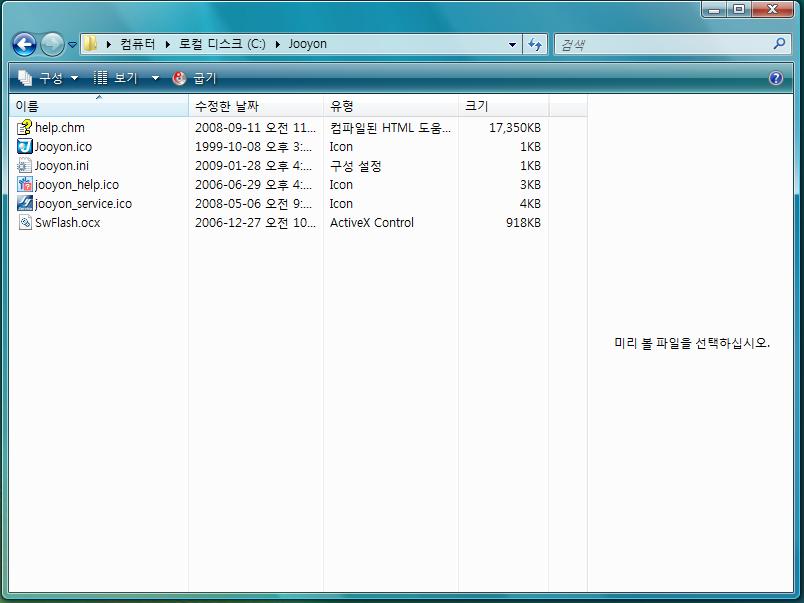
Task: Select the jooyon_help.ico file icon
Action: click(x=24, y=185)
